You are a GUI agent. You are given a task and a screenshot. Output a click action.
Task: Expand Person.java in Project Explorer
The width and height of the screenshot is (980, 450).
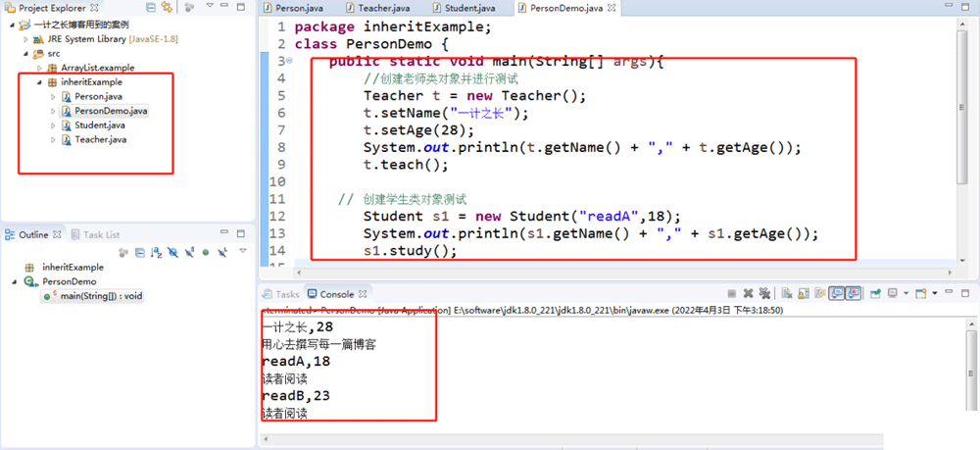pyautogui.click(x=53, y=97)
